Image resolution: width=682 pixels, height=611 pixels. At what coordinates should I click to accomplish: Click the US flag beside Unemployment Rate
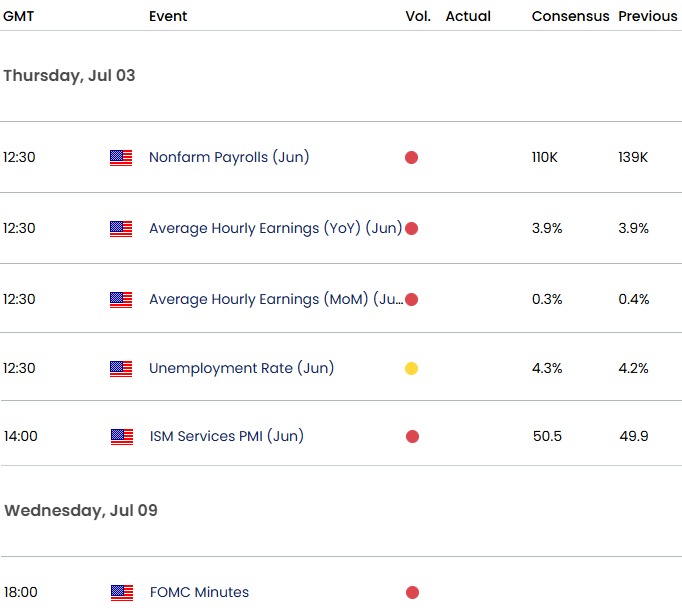[121, 368]
